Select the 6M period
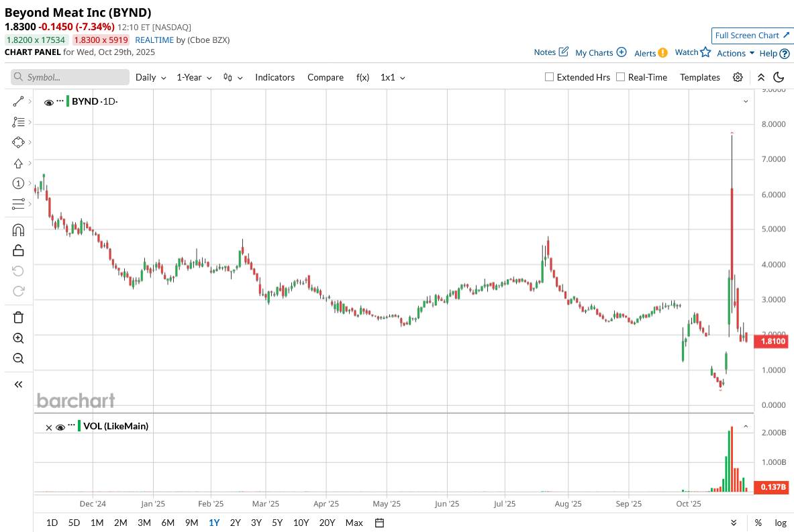The image size is (794, 532). click(x=168, y=523)
